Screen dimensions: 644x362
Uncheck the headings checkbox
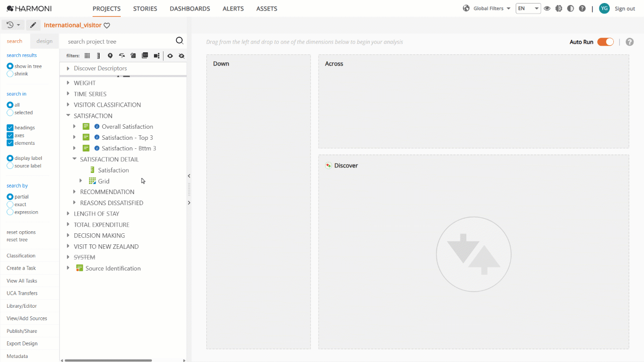tap(10, 128)
